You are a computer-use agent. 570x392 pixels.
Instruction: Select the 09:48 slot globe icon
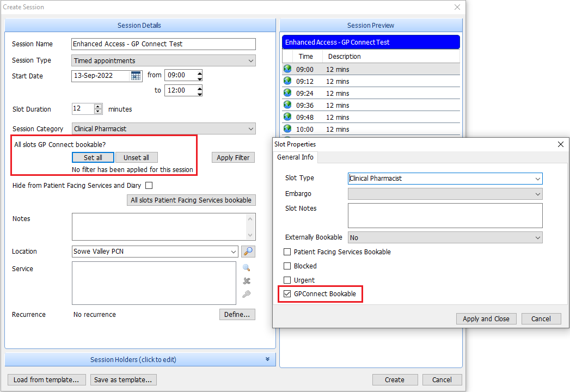tap(287, 117)
